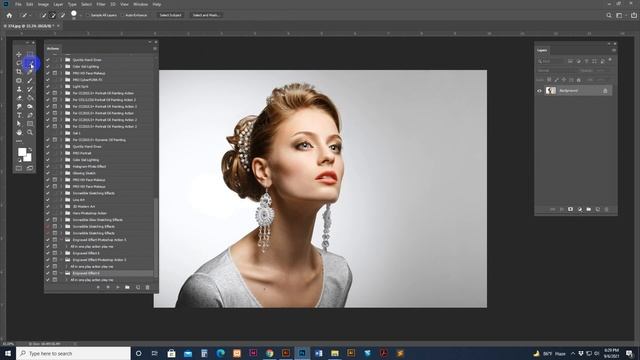Viewport: 640px width, 360px height.
Task: Toggle checkmark for Glowing Sketch action set
Action: (48, 173)
